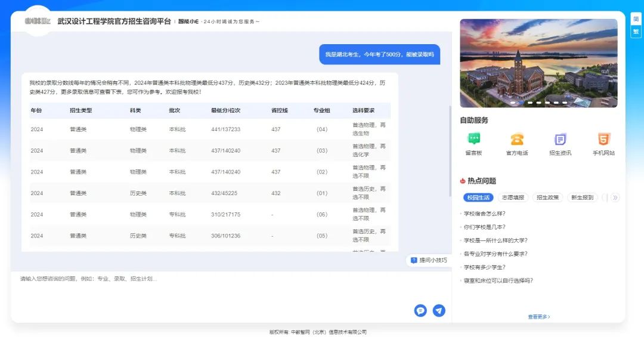Click the question 你们学校是几本?

pos(484,227)
